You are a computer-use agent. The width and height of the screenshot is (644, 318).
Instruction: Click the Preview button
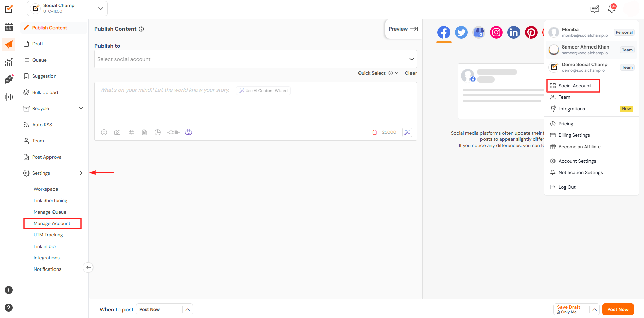pyautogui.click(x=403, y=29)
